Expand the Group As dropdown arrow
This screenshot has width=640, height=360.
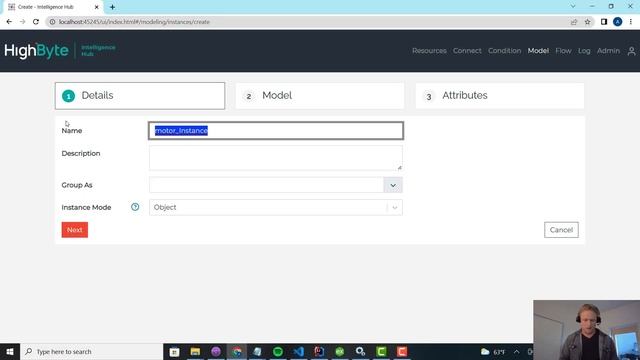(393, 185)
